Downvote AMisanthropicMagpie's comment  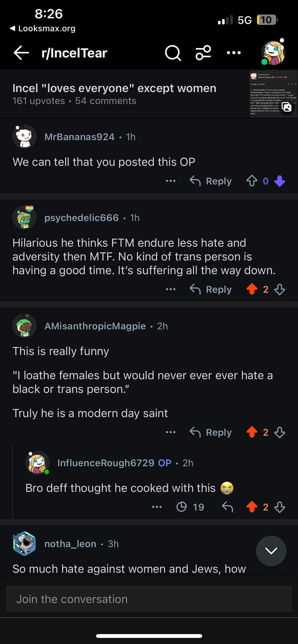[280, 432]
